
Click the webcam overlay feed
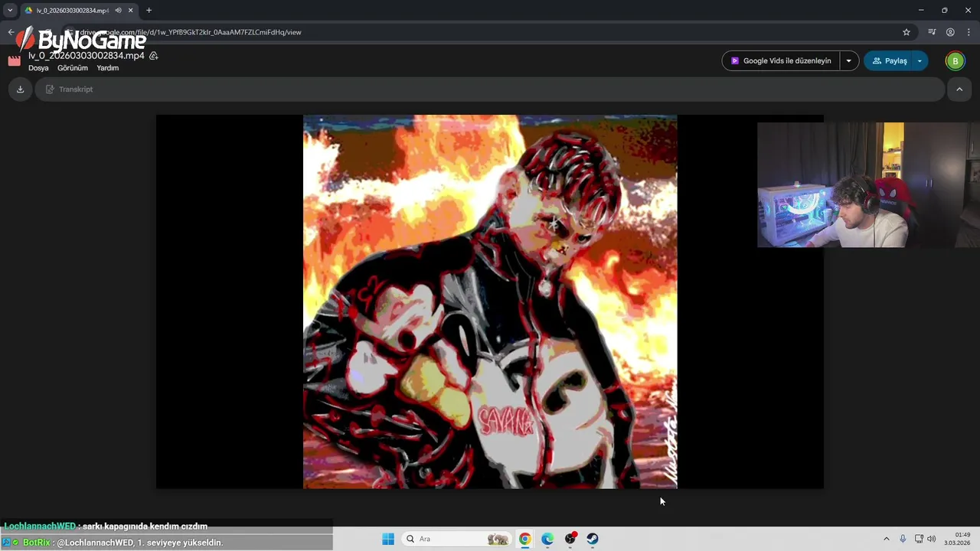pos(868,184)
